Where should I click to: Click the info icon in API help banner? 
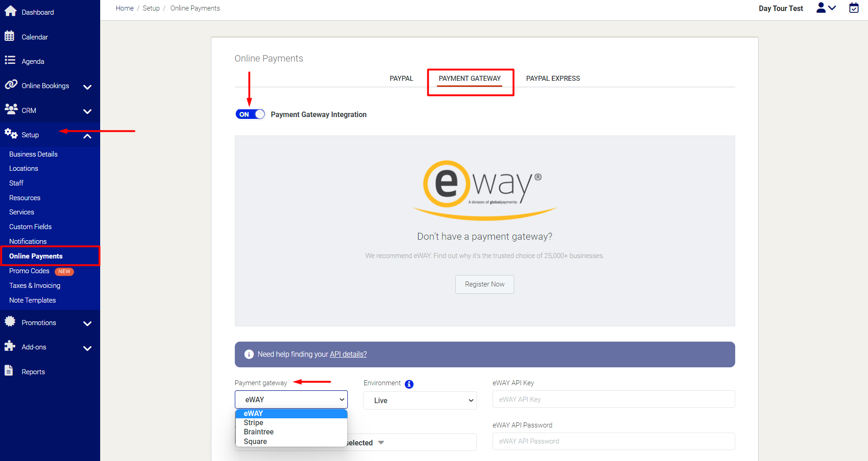click(x=249, y=354)
